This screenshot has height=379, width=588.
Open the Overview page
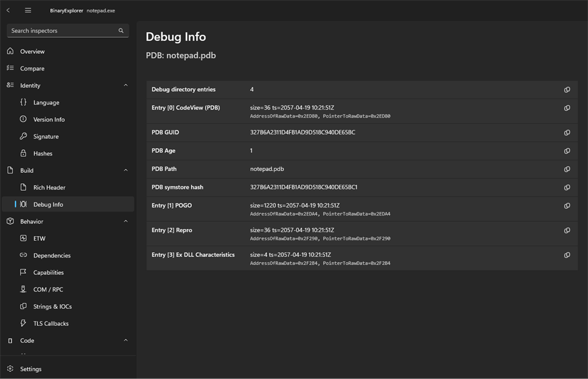(x=68, y=51)
